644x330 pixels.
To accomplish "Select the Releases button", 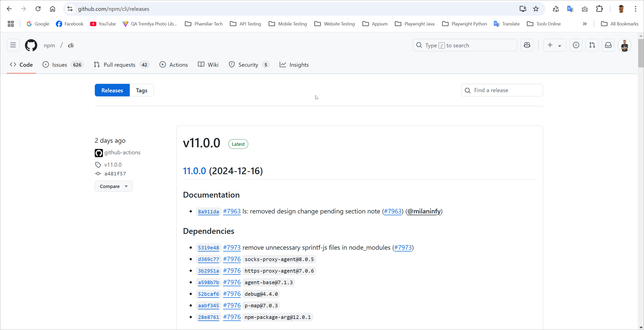I will (112, 90).
